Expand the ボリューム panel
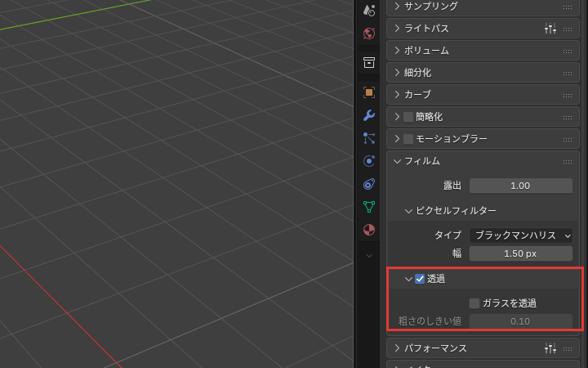 pyautogui.click(x=397, y=51)
